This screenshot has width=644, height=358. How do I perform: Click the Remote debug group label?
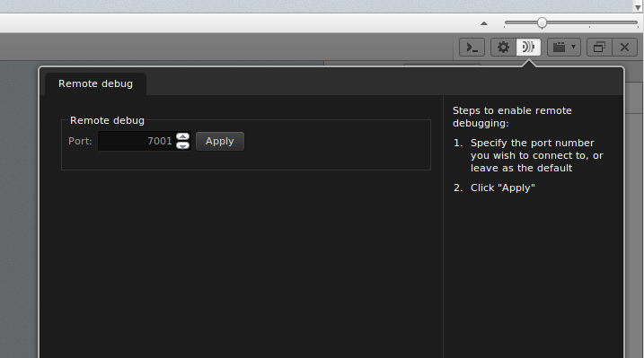107,120
